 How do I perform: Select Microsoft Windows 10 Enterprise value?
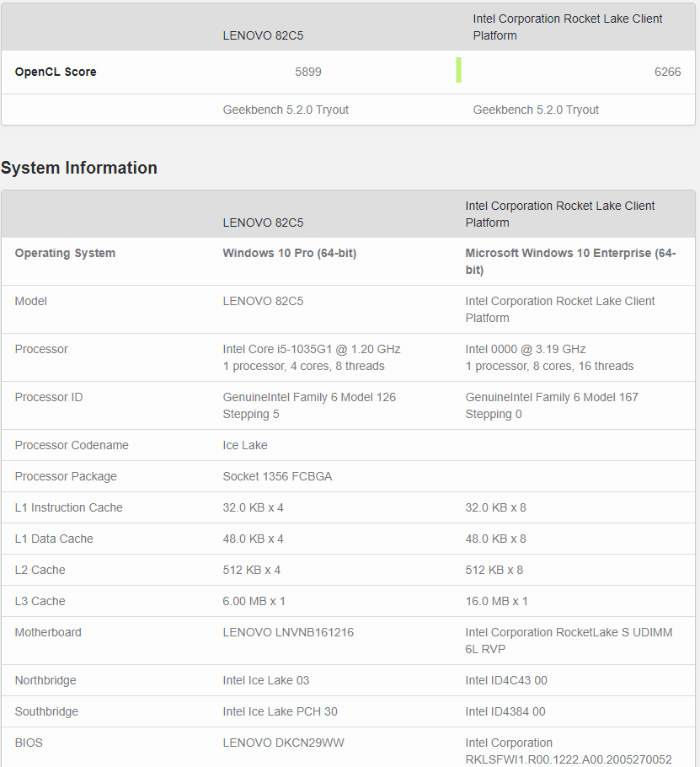tap(570, 261)
